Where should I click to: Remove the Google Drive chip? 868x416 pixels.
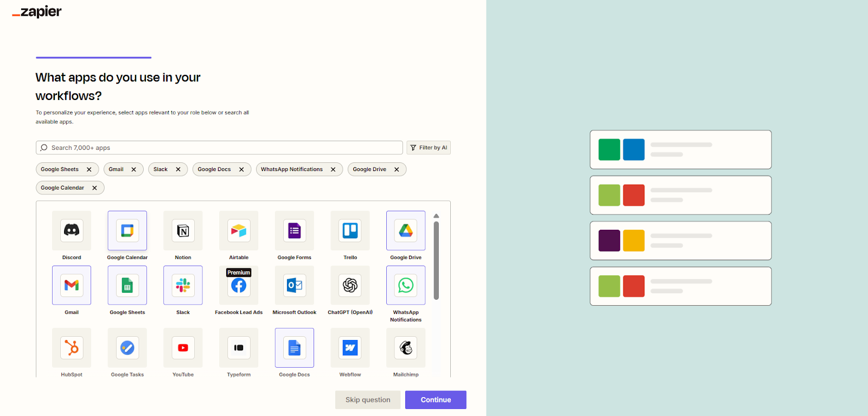point(397,169)
